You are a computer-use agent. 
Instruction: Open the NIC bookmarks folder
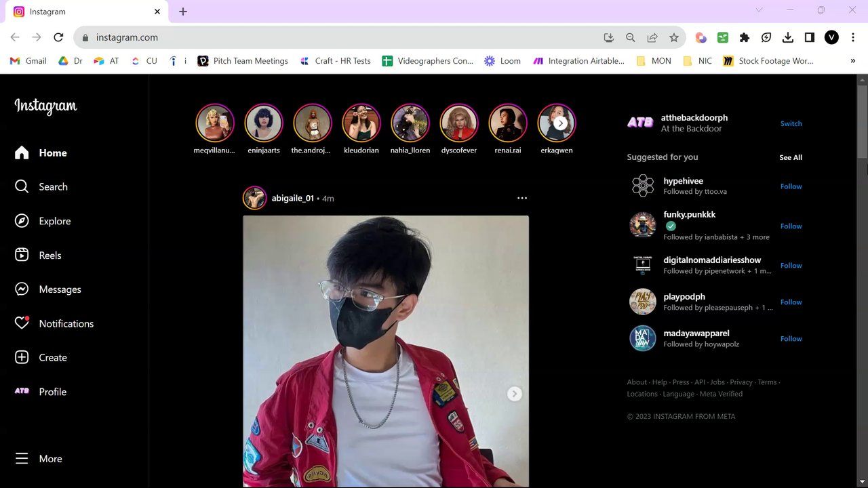coord(697,61)
